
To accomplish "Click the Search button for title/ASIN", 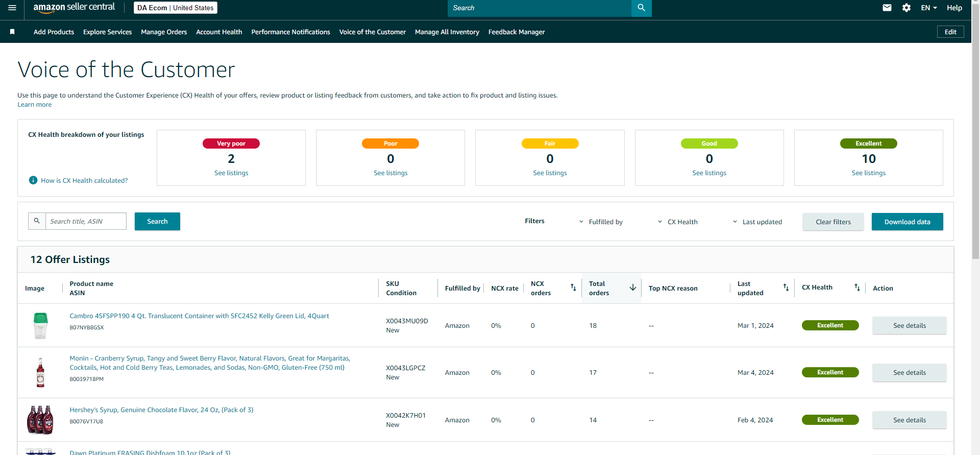I will coord(157,221).
